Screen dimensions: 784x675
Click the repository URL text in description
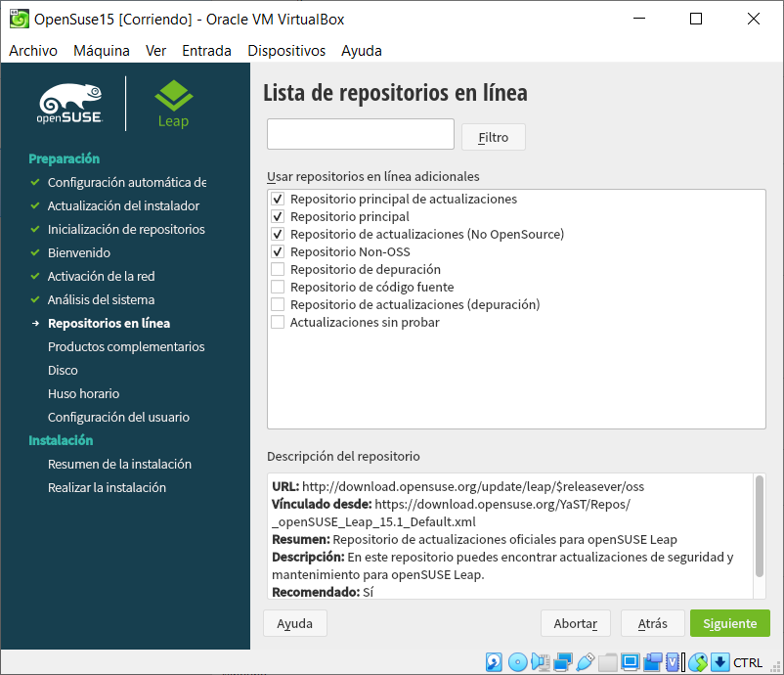[473, 486]
